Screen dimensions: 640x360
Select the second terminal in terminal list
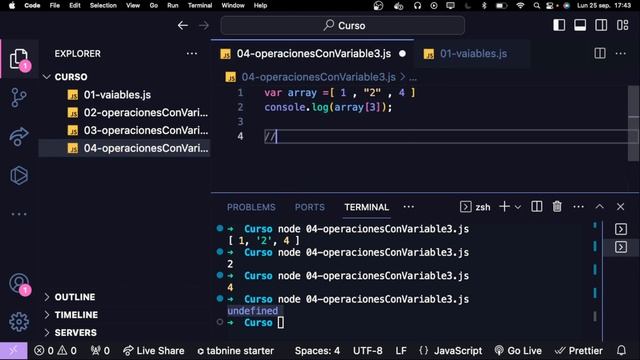pos(621,247)
